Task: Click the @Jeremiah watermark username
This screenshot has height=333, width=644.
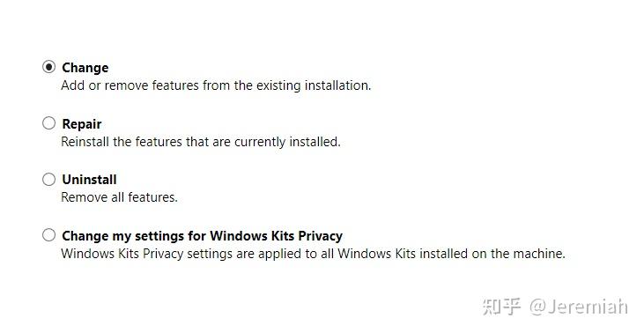Action: (x=578, y=307)
